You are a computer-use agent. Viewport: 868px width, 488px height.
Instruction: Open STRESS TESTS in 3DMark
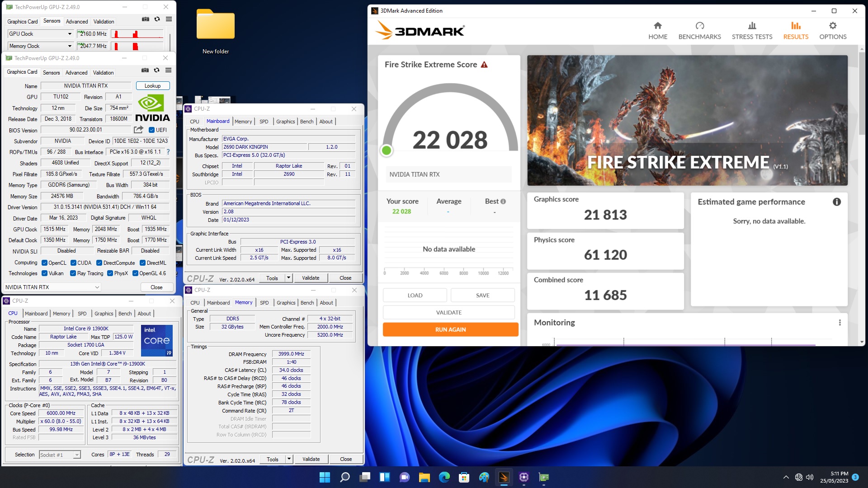pos(752,31)
